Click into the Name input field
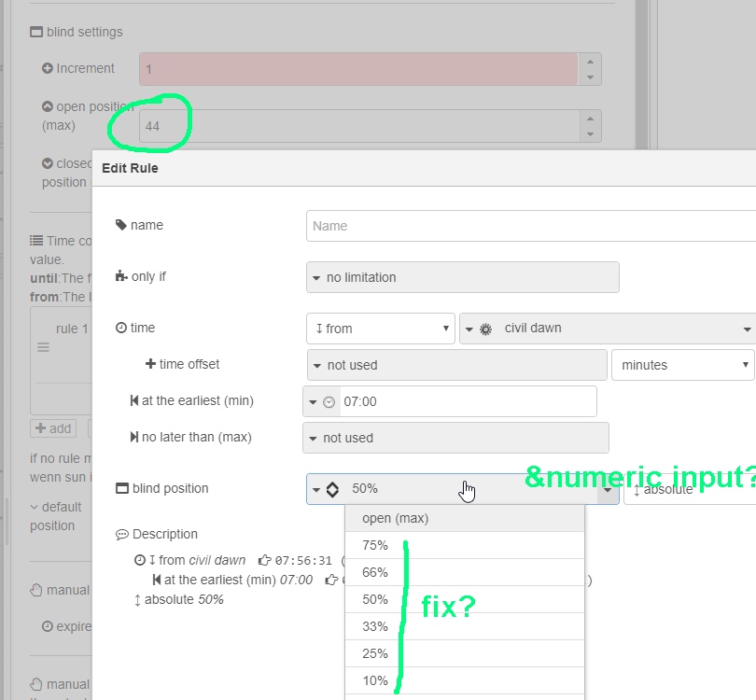The height and width of the screenshot is (700, 756). pyautogui.click(x=531, y=226)
